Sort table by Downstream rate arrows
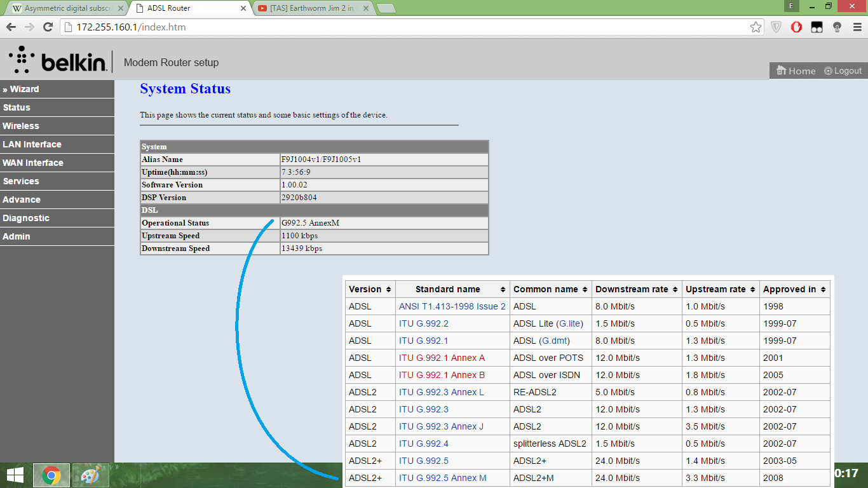 (x=675, y=290)
